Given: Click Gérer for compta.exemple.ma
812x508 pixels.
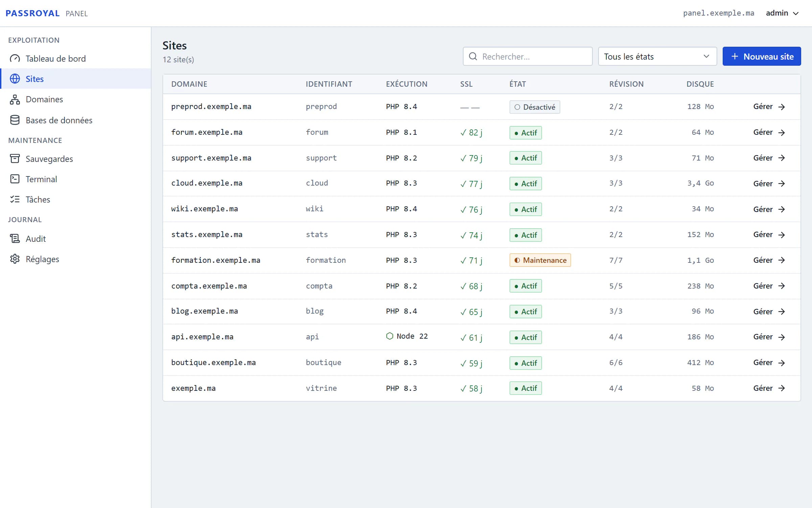Looking at the screenshot, I should coord(769,286).
